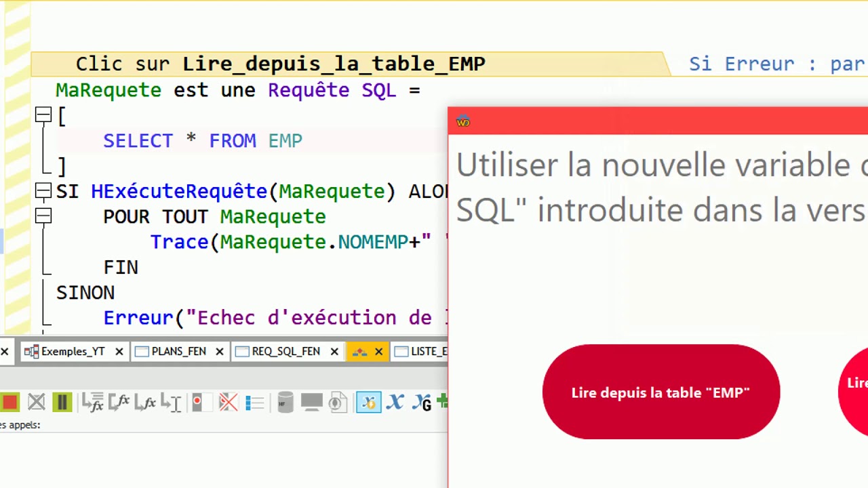Collapse the POUR TOUT MaRequete loop

pyautogui.click(x=43, y=216)
